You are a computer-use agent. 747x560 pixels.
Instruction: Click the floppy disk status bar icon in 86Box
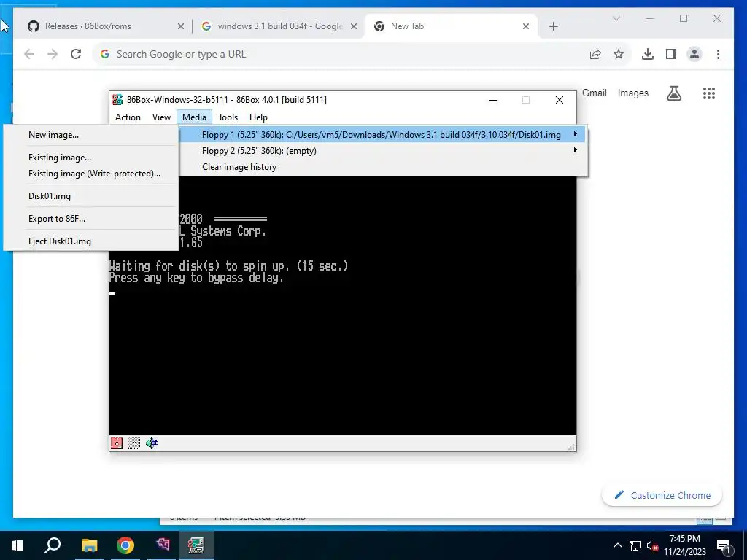point(116,443)
